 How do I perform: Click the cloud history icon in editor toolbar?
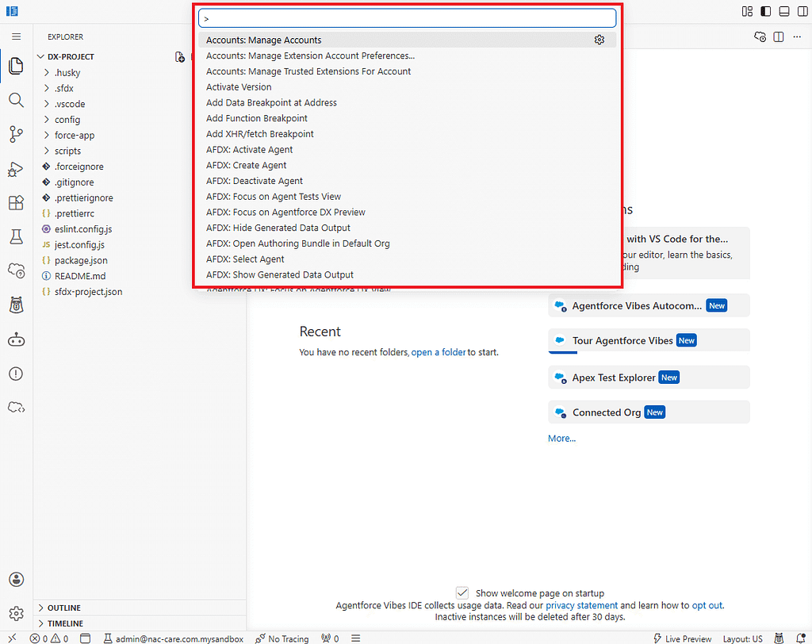point(760,36)
